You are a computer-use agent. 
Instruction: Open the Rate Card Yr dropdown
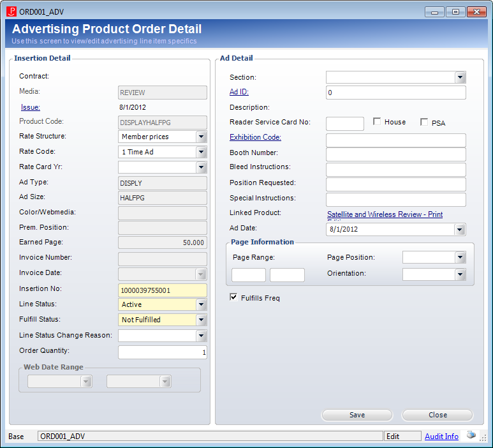point(202,167)
